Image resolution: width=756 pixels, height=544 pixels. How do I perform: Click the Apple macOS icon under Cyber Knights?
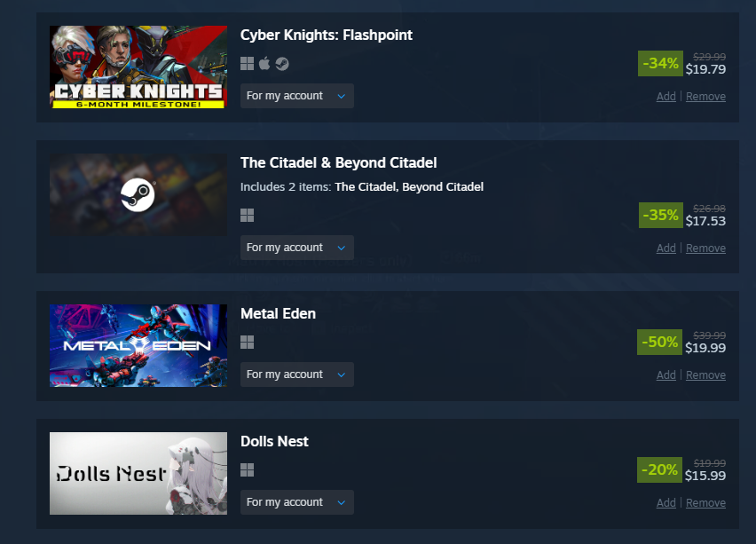[264, 64]
